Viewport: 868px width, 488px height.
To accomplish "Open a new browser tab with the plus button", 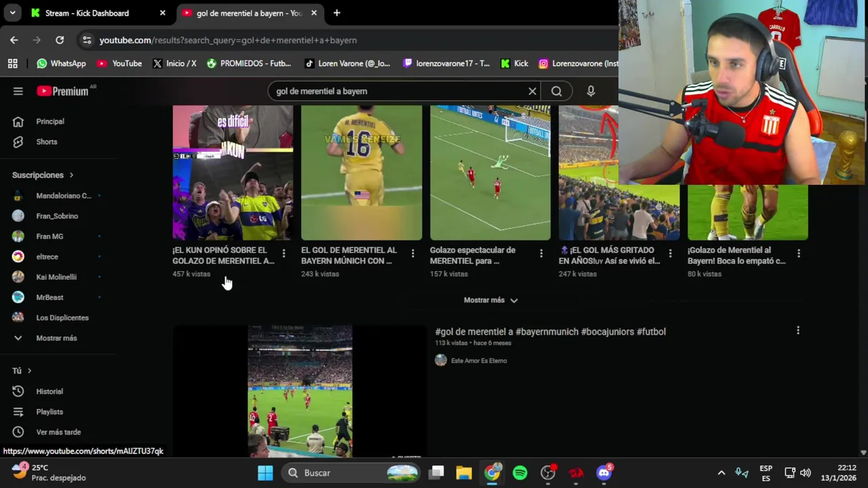I will coord(336,13).
